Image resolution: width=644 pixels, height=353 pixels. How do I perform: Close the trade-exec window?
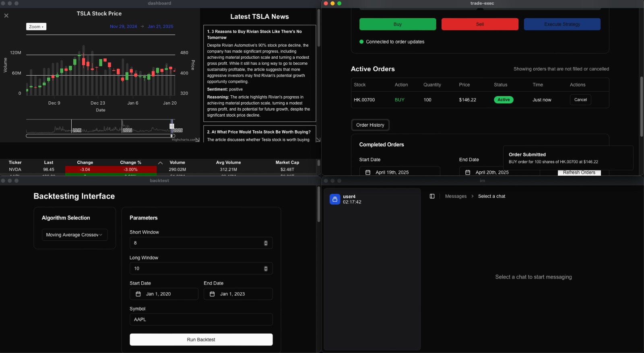(326, 3)
